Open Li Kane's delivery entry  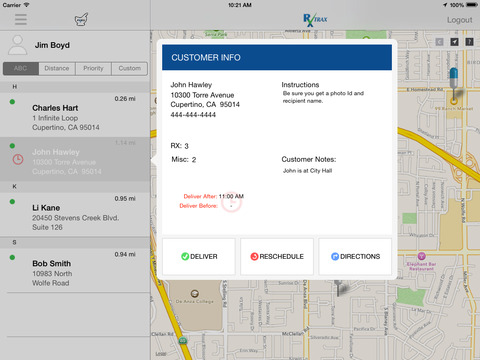75,214
